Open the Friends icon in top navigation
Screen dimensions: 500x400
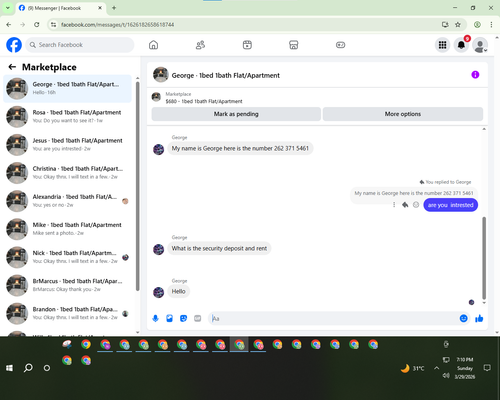tap(200, 45)
